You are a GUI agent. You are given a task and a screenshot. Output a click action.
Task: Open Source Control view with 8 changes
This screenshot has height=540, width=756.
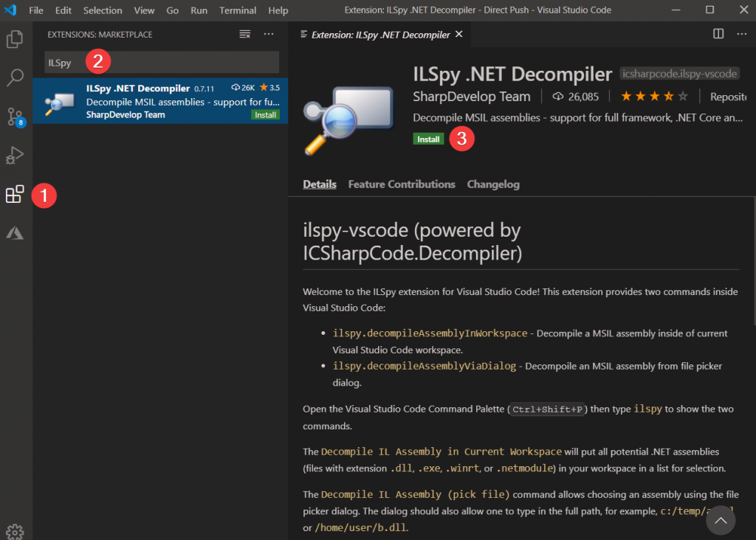(15, 117)
